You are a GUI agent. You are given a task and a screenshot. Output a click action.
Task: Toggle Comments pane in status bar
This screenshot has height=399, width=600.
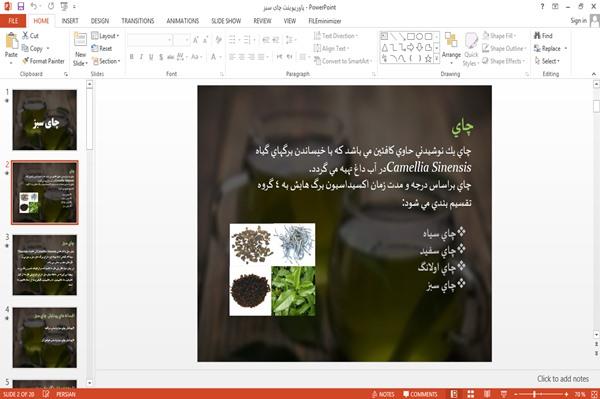tap(420, 394)
